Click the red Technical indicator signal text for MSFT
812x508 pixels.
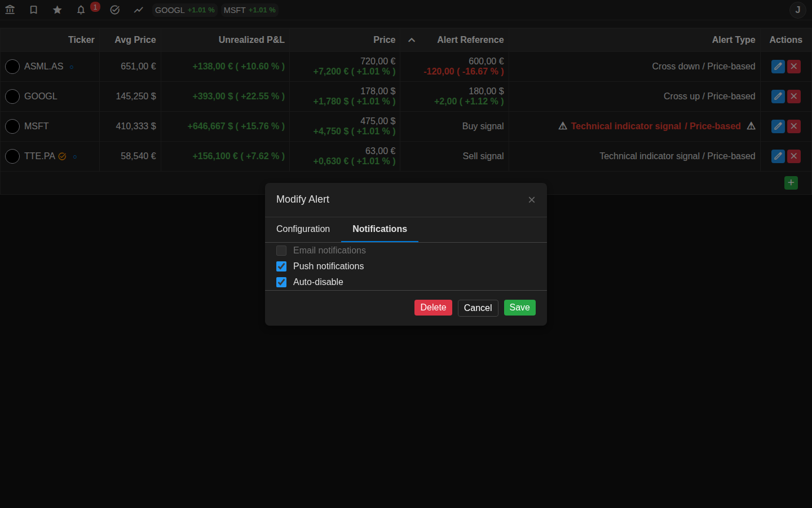point(626,126)
